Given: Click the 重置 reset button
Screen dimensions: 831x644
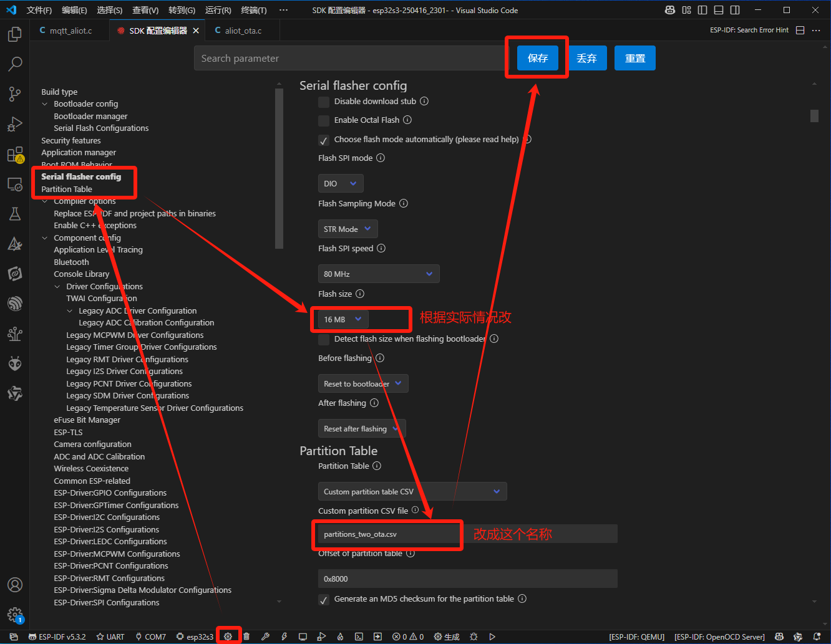Looking at the screenshot, I should 635,58.
